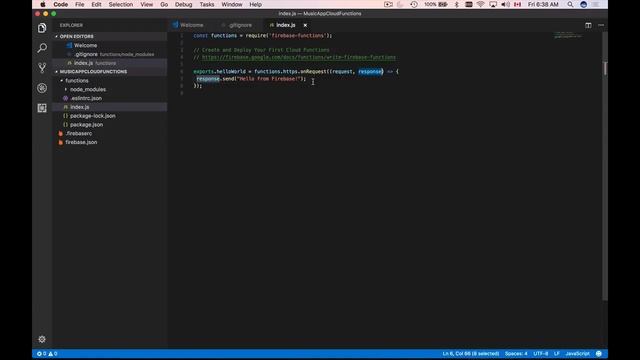Open the firebase.json file
This screenshot has height=360, width=640.
tap(81, 142)
